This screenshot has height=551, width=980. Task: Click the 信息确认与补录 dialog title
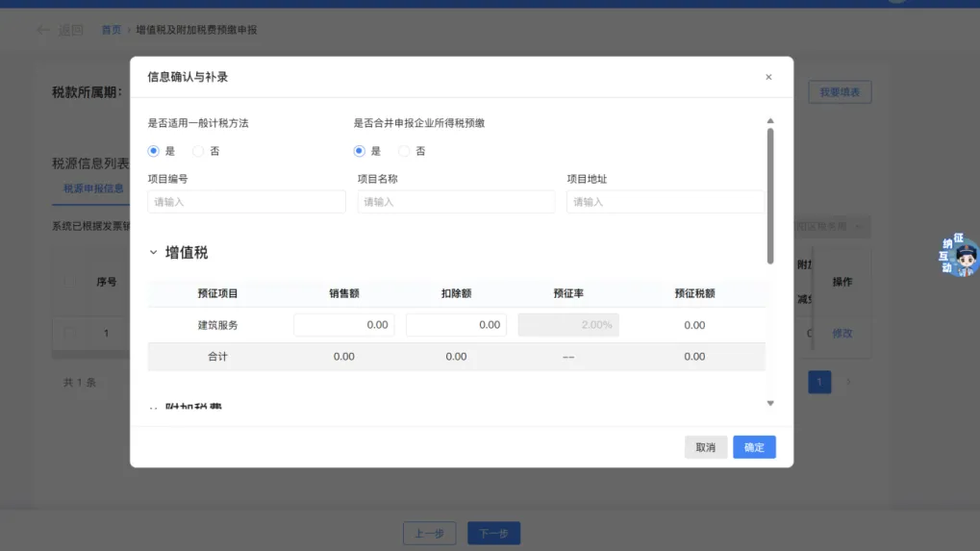click(x=188, y=77)
